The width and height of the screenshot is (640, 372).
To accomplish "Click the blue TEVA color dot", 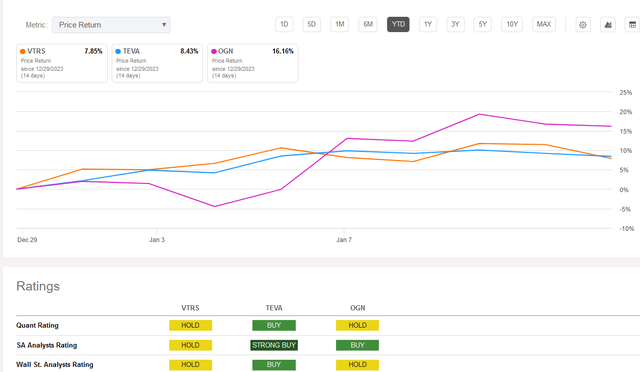I will [118, 51].
